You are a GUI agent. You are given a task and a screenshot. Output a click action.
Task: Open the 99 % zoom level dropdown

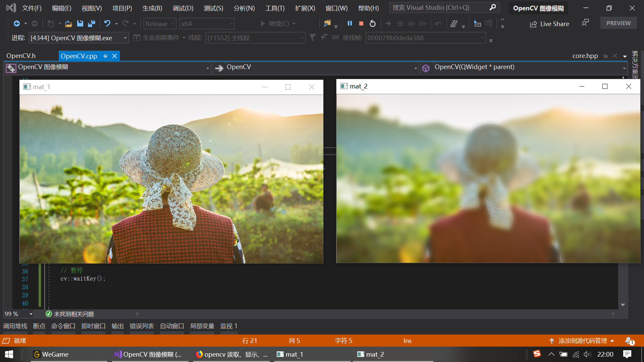[x=31, y=314]
